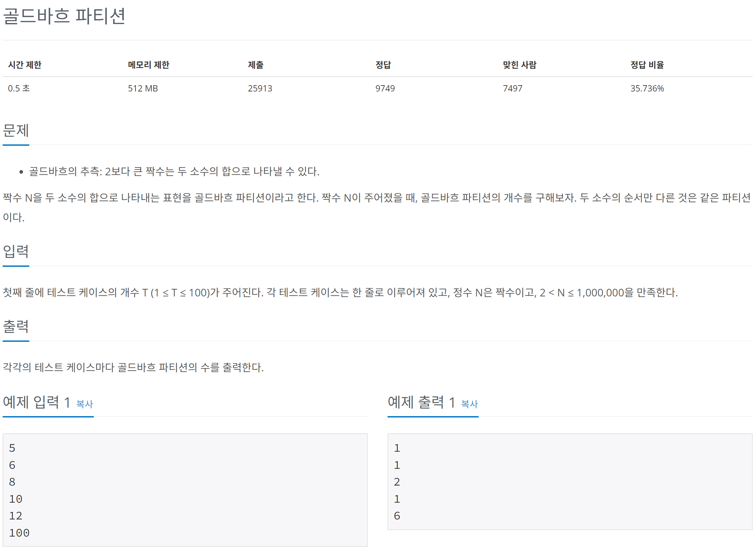
Task: Click the 복사 link next to 예제 입력 1
Action: [85, 404]
